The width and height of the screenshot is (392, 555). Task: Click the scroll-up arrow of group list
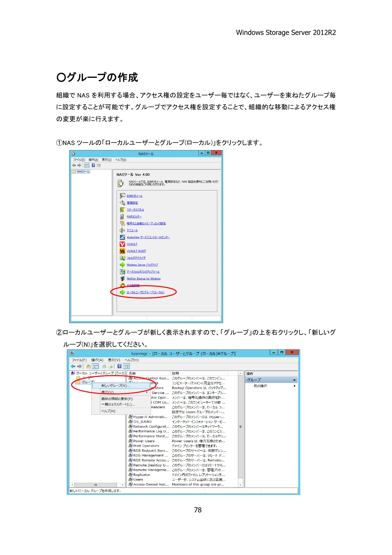pyautogui.click(x=240, y=374)
